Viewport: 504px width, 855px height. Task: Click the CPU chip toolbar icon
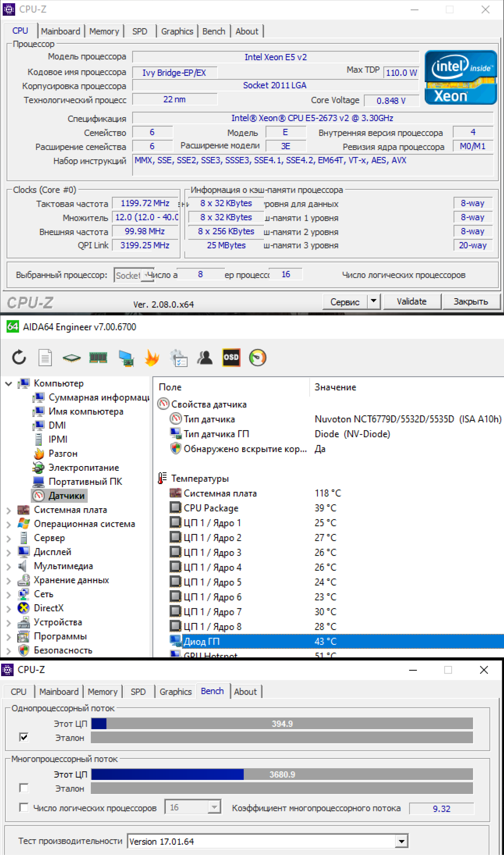click(72, 357)
